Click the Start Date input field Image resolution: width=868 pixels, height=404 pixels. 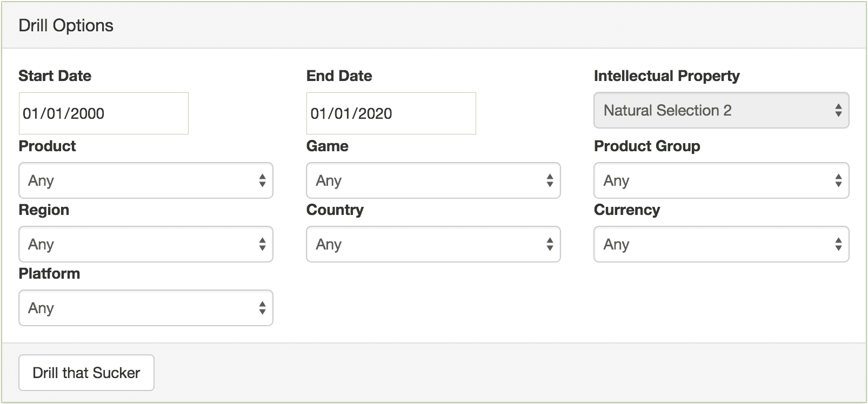(x=103, y=113)
